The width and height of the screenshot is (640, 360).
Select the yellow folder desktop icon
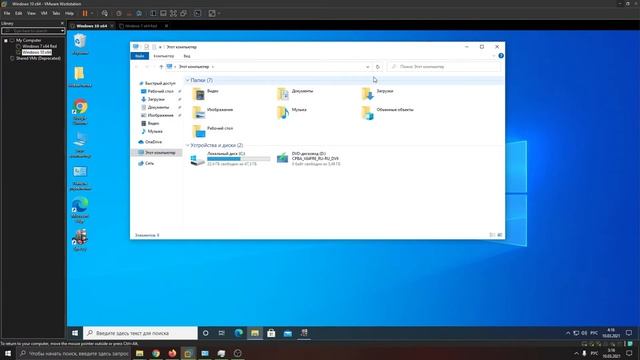pos(80,77)
